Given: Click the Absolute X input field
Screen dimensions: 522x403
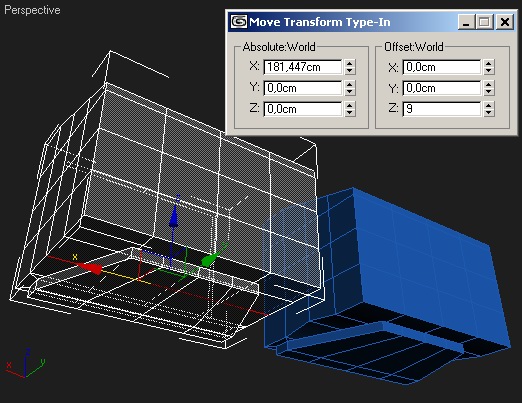Looking at the screenshot, I should pos(303,67).
